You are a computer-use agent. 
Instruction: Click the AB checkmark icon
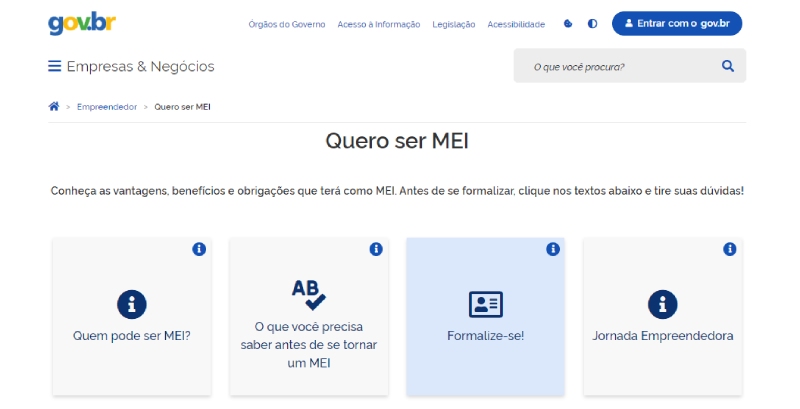pyautogui.click(x=309, y=295)
